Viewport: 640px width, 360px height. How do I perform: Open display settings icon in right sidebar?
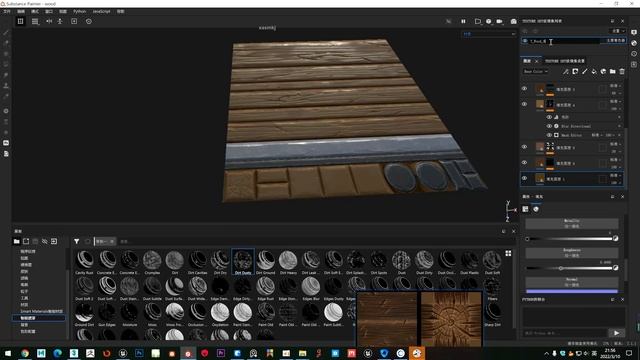tap(634, 32)
